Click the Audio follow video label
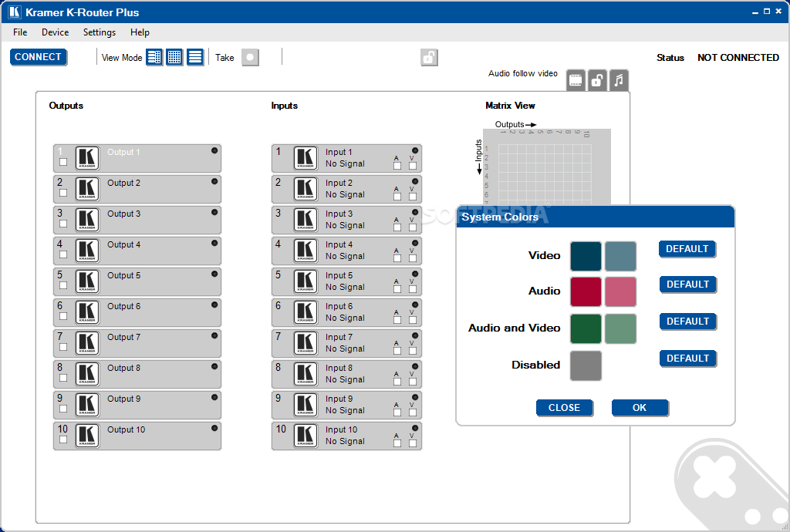This screenshot has height=532, width=790. click(523, 73)
